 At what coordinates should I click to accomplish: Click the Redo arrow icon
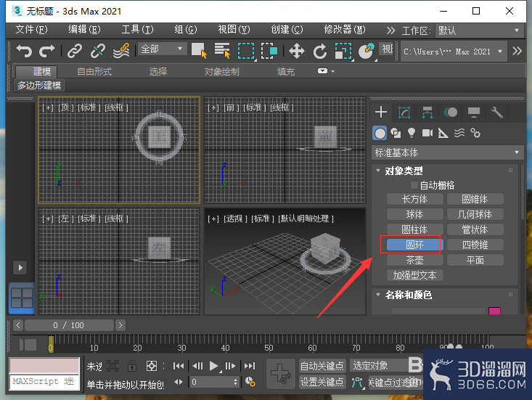point(47,51)
